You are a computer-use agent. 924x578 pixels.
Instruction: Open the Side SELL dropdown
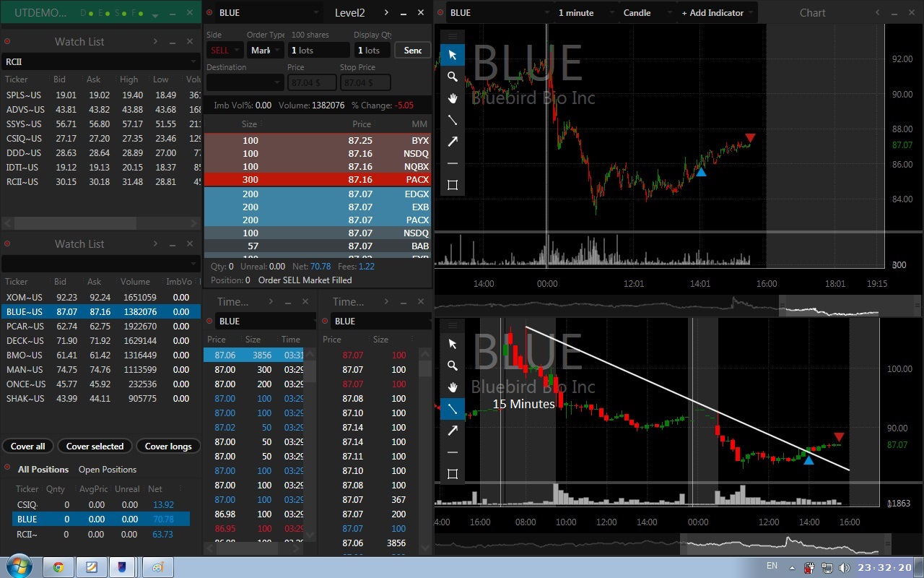[x=225, y=50]
